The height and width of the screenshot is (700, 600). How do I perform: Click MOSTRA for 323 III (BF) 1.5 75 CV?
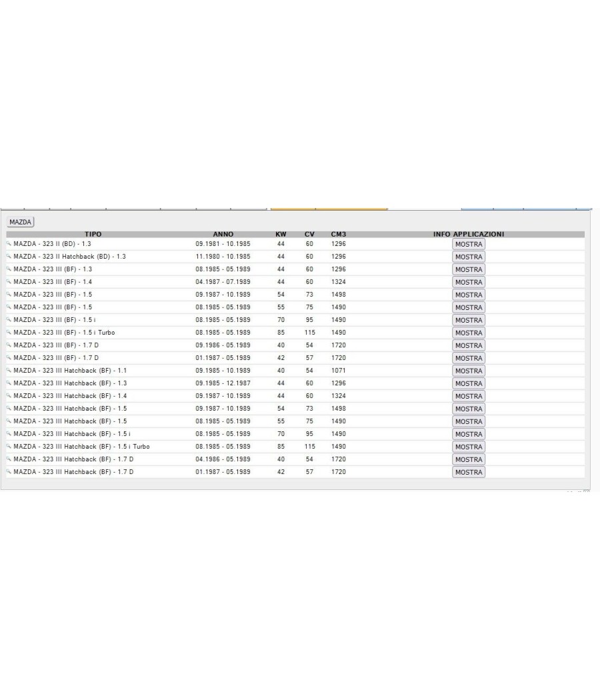pos(469,307)
